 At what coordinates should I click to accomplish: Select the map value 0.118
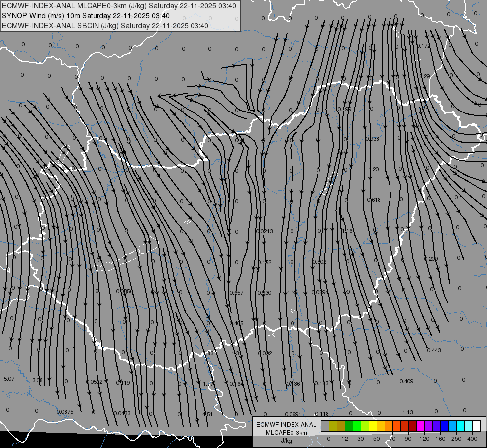pos(322,414)
